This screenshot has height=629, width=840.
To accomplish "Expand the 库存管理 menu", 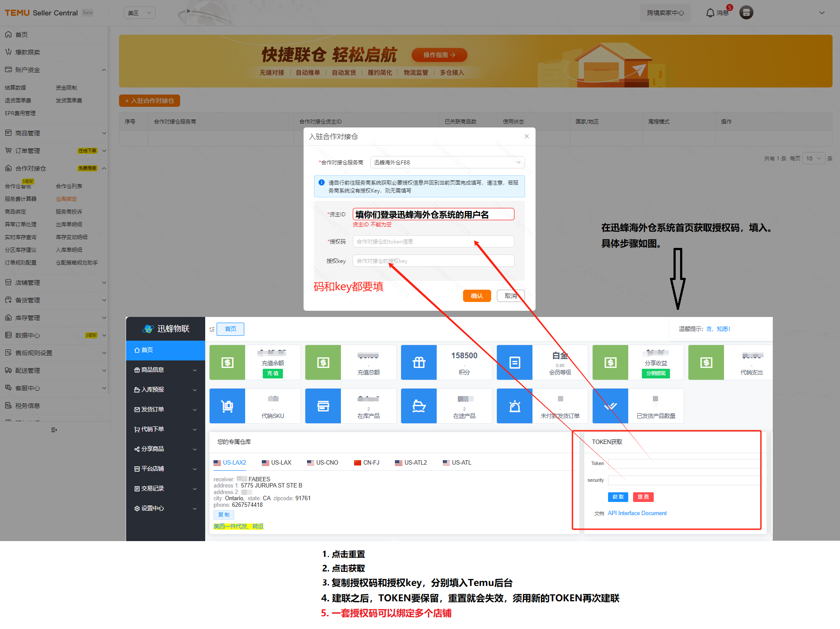I will pyautogui.click(x=55, y=317).
